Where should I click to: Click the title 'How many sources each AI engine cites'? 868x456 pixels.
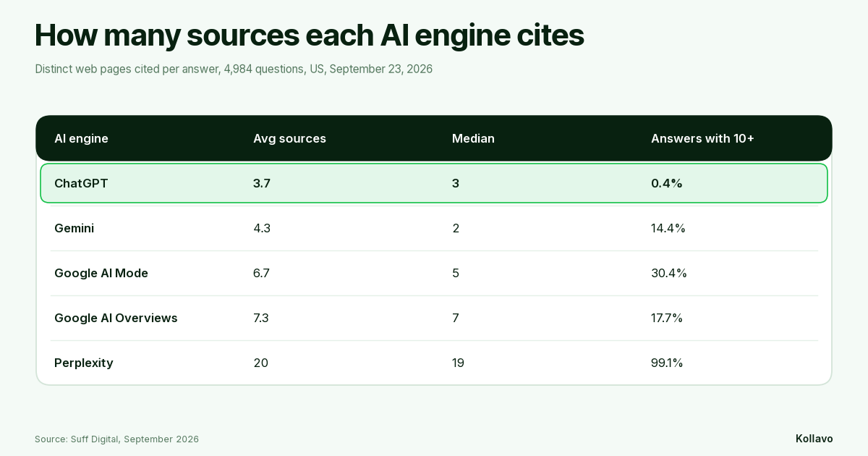(310, 35)
